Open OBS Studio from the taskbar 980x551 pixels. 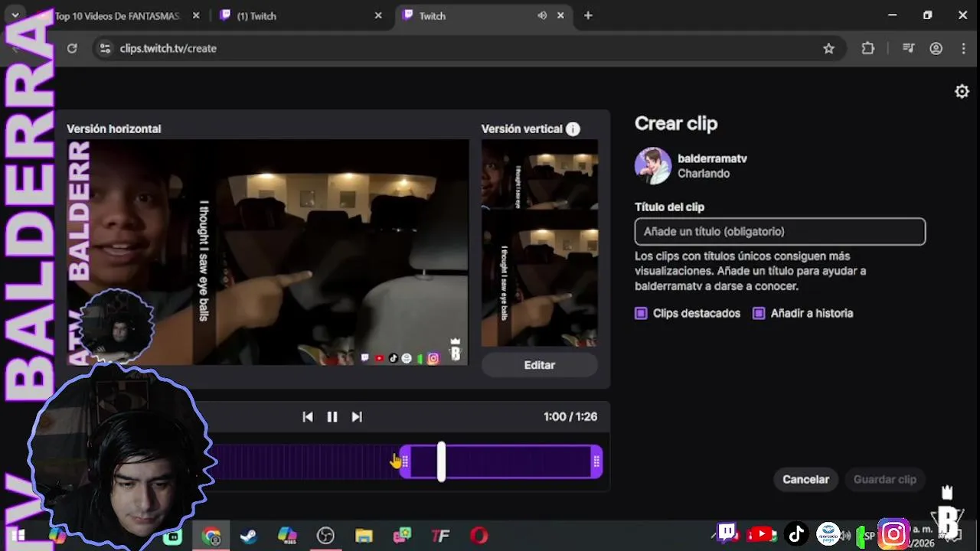click(x=325, y=536)
